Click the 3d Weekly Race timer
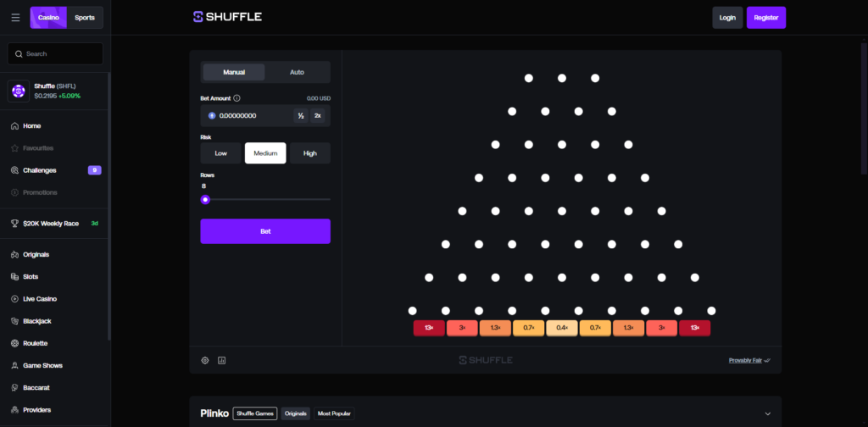868x427 pixels. click(x=95, y=224)
